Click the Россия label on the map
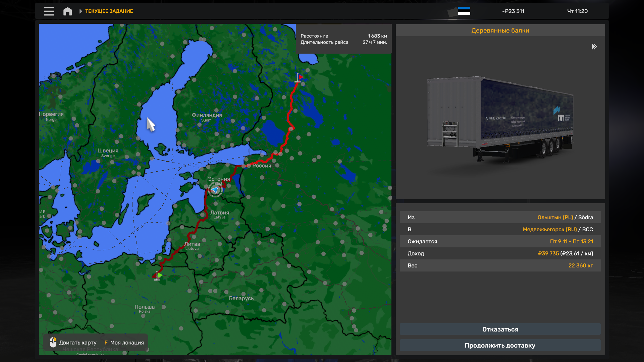This screenshot has width=644, height=362. pos(262,166)
